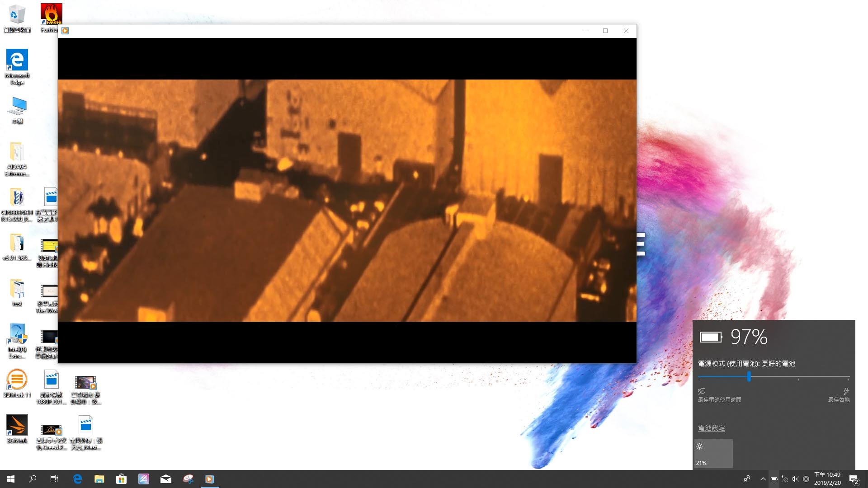Image resolution: width=868 pixels, height=488 pixels.
Task: Open the clock showing 下午 10:49
Action: 828,479
